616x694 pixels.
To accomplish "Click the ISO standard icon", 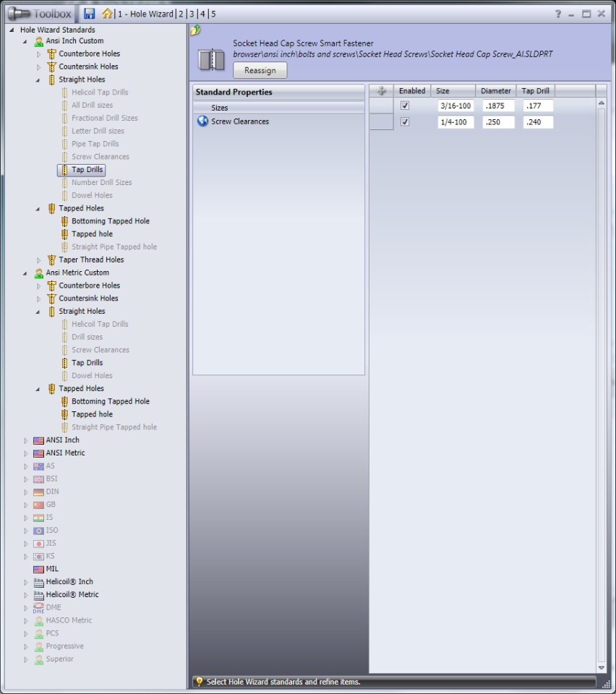I will (x=38, y=531).
